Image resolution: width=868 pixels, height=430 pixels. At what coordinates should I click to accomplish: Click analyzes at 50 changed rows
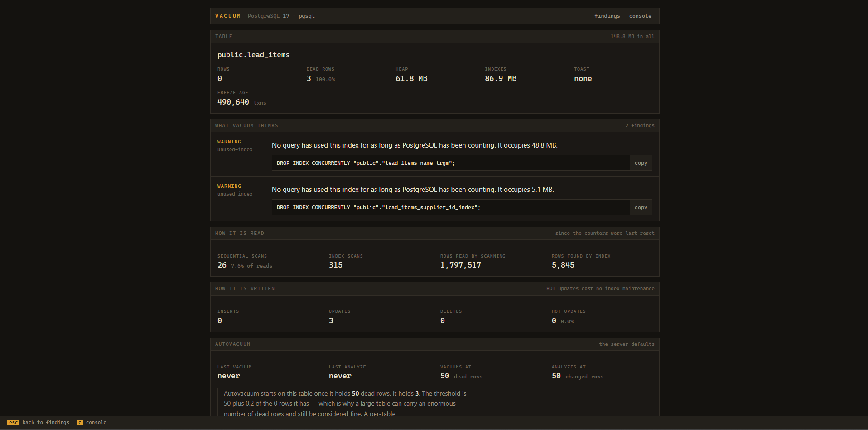click(x=578, y=376)
